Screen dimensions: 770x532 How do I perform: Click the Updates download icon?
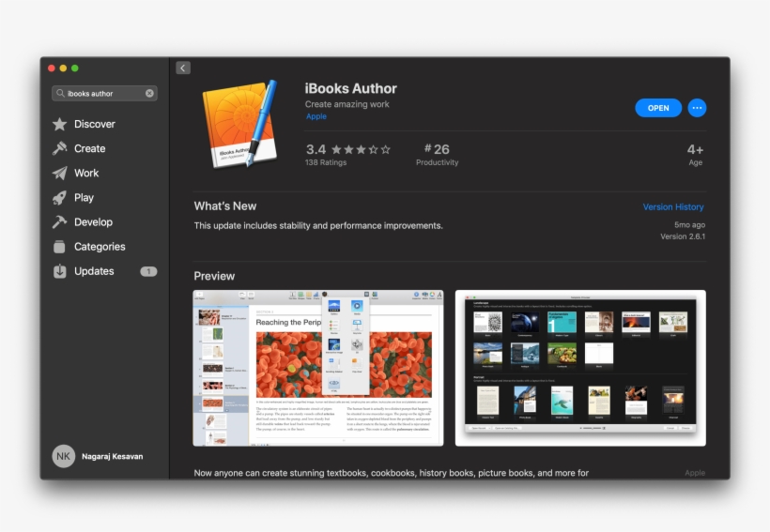59,271
